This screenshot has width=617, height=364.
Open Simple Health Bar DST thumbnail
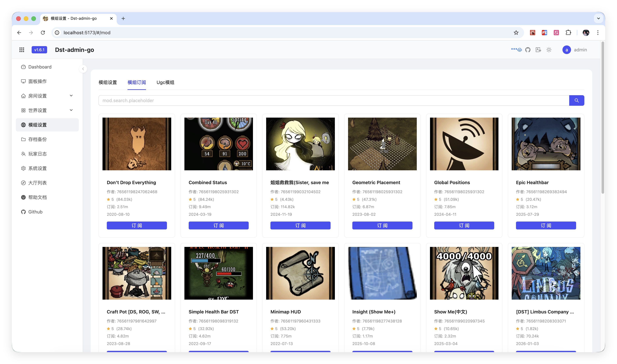point(219,273)
